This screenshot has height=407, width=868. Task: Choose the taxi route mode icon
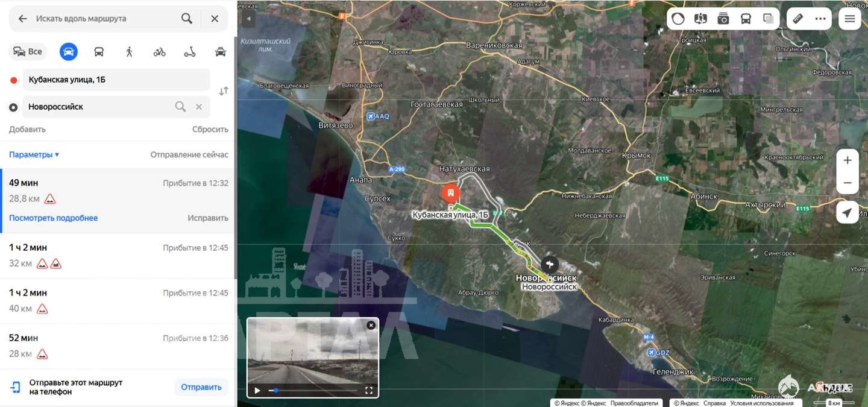pyautogui.click(x=221, y=52)
